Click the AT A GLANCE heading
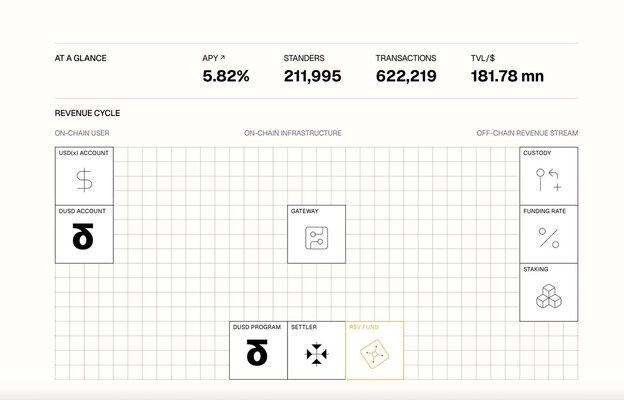Image resolution: width=624 pixels, height=400 pixels. pos(81,58)
